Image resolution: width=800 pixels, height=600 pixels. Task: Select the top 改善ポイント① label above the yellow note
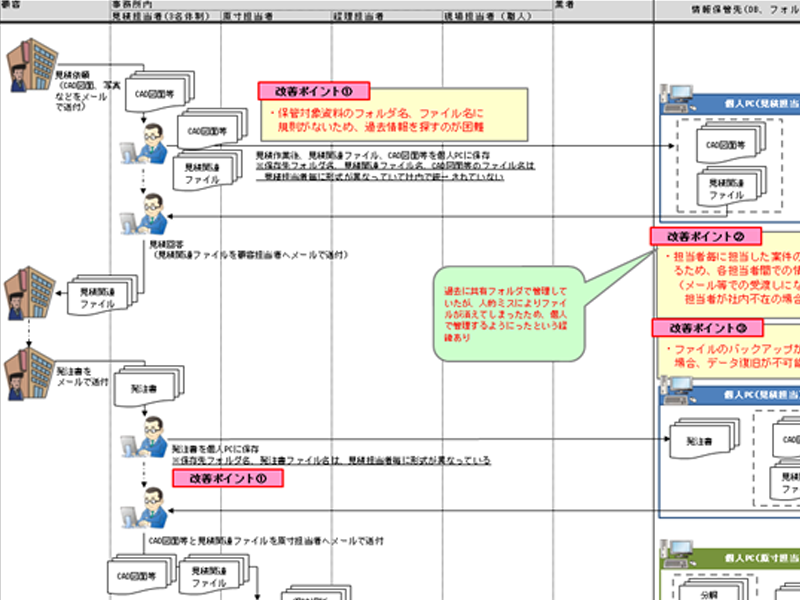(x=314, y=91)
